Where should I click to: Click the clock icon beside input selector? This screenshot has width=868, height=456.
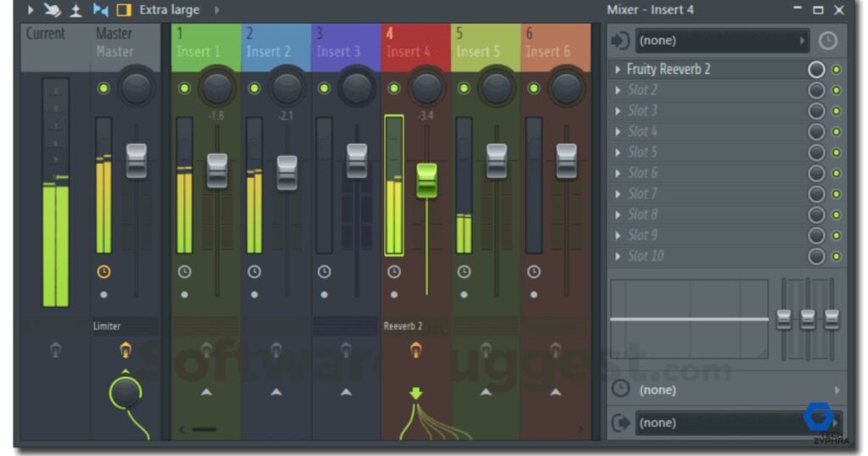(x=827, y=41)
